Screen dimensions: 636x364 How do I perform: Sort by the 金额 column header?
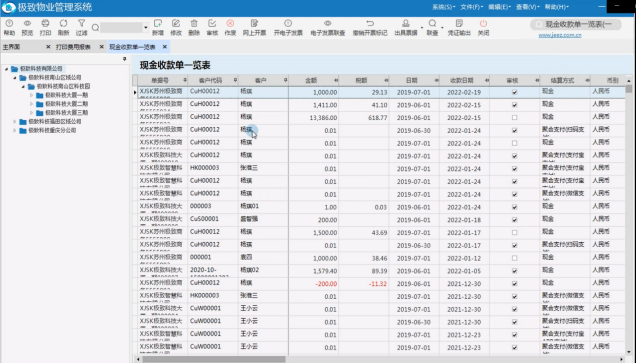[311, 80]
